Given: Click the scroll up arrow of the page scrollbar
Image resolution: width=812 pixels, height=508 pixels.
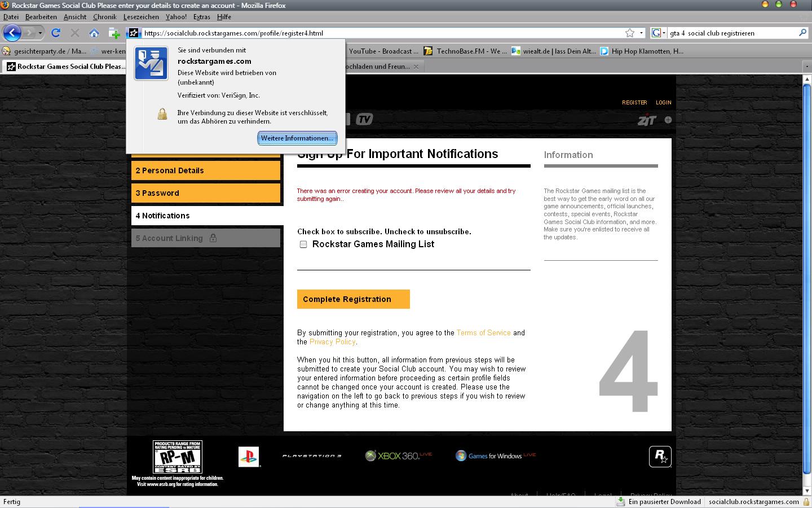Looking at the screenshot, I should click(x=807, y=80).
